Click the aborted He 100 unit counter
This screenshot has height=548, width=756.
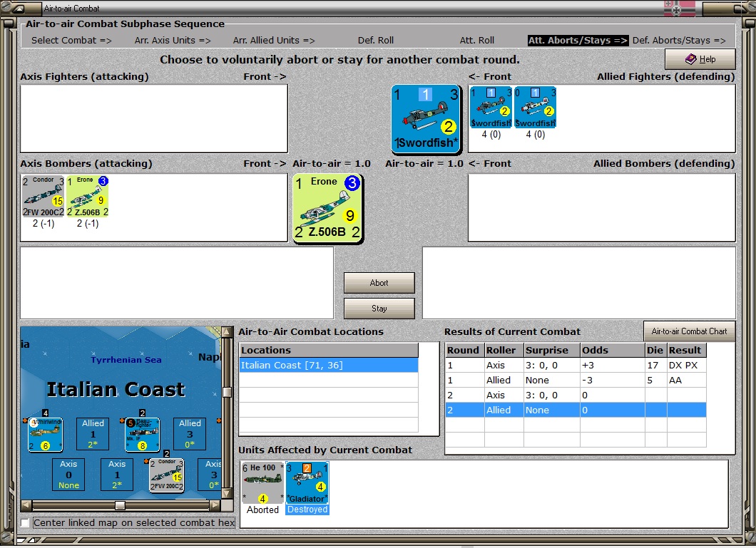pyautogui.click(x=262, y=483)
